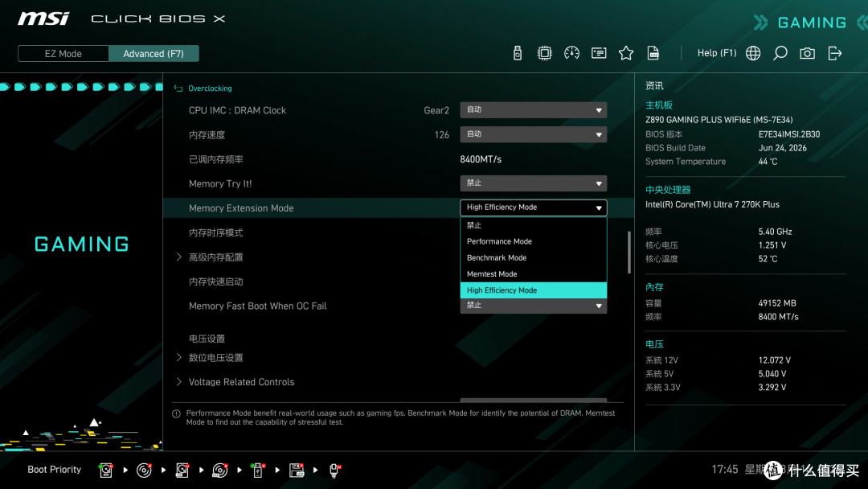
Task: Open the M-Flash USB update icon
Action: (517, 53)
